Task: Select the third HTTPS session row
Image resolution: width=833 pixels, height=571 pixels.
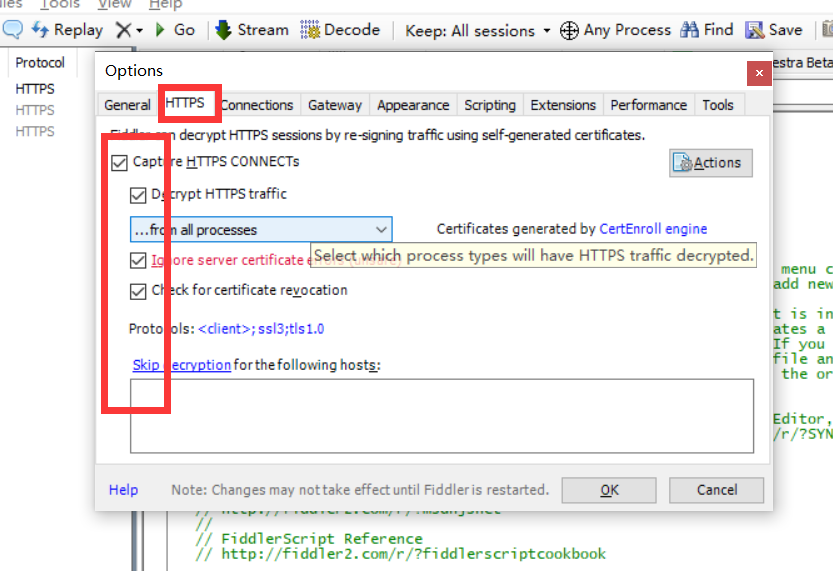Action: pos(35,131)
